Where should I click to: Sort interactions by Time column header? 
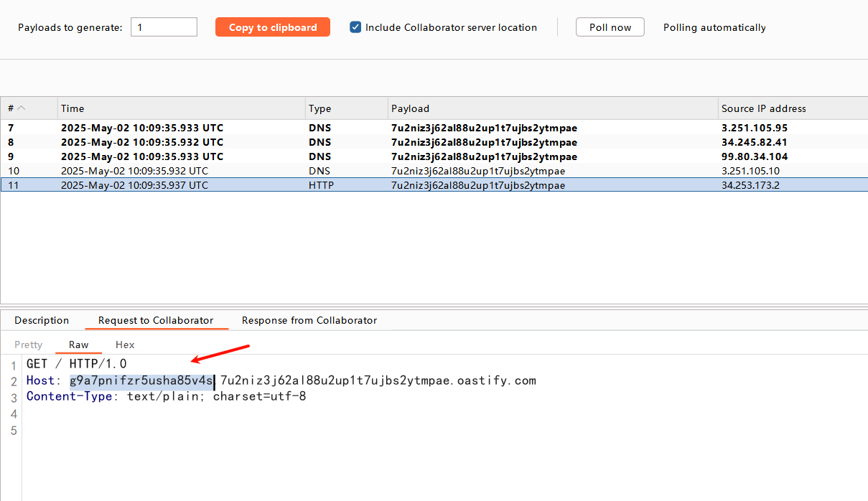tap(73, 108)
